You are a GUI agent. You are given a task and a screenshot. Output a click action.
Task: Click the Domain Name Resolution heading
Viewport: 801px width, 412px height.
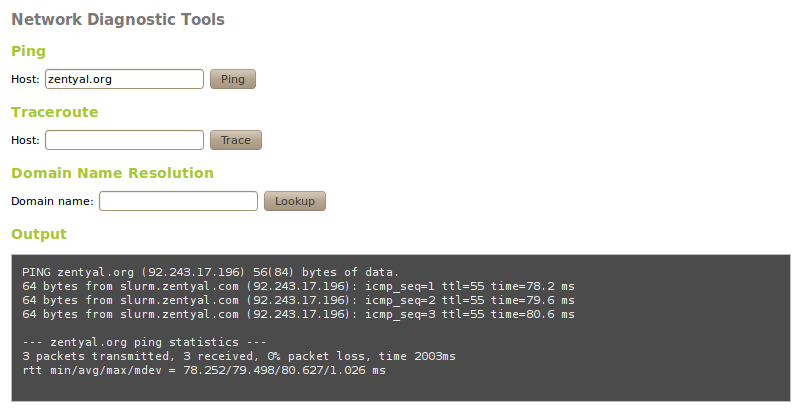[112, 173]
